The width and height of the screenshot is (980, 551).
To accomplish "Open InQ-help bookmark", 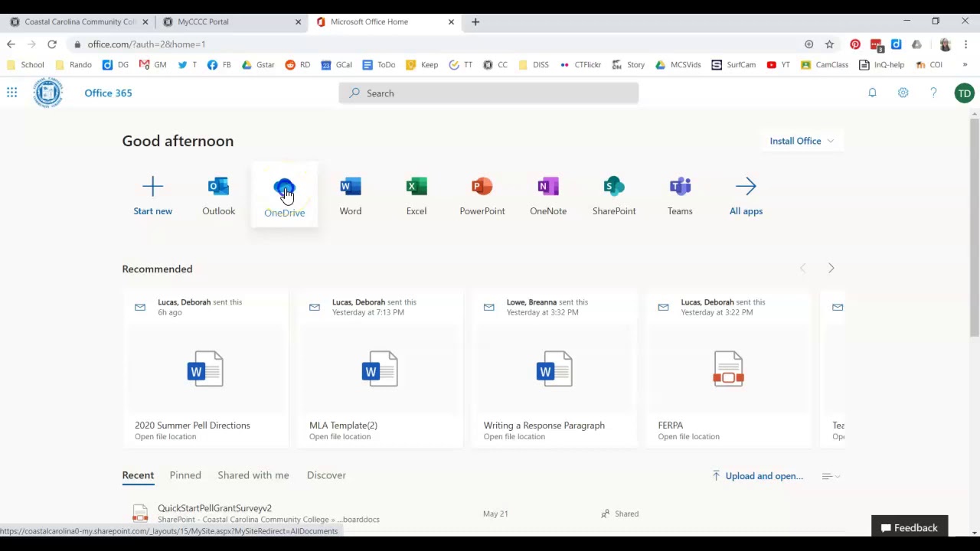I will [881, 65].
